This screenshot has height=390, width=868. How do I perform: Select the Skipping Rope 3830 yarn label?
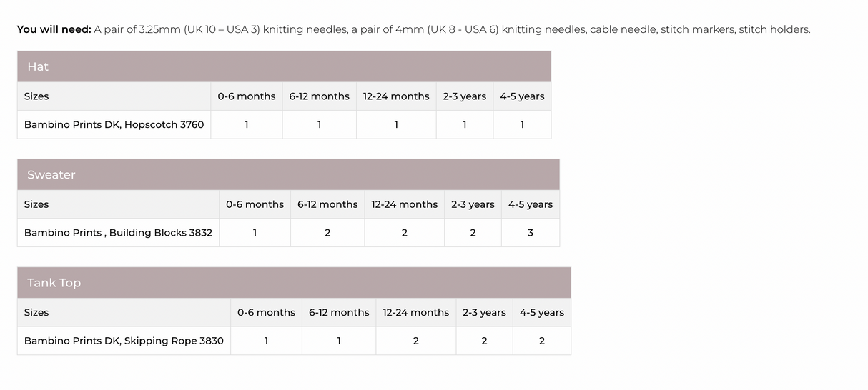(x=124, y=341)
